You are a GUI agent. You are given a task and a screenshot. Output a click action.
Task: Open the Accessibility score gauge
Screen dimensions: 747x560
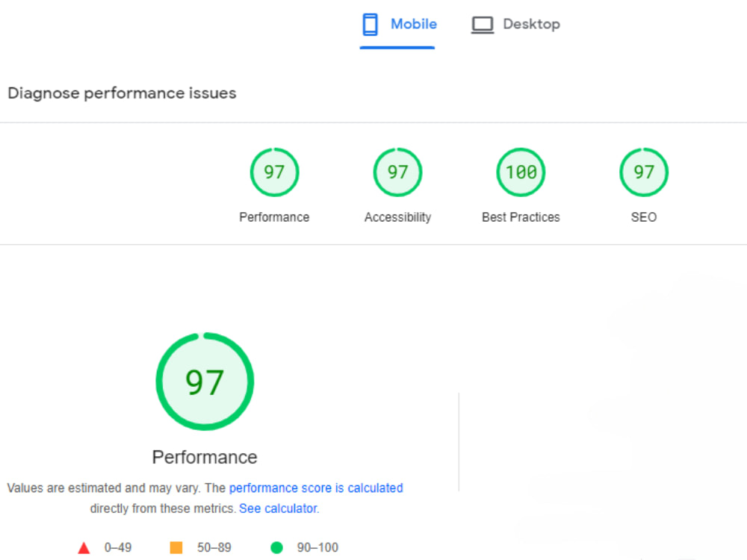pos(398,172)
